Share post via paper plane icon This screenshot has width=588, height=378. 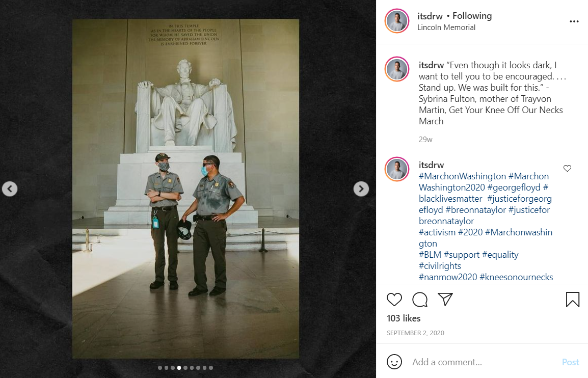point(445,299)
